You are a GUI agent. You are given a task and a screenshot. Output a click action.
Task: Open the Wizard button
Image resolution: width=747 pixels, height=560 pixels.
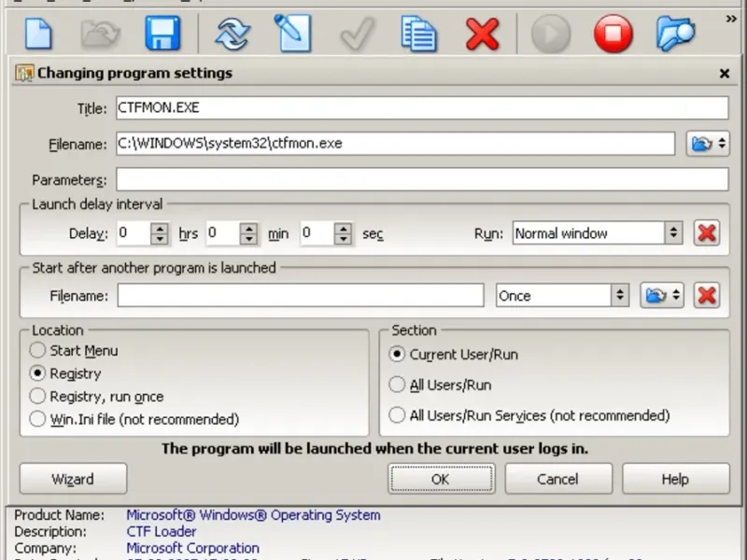[x=74, y=479]
